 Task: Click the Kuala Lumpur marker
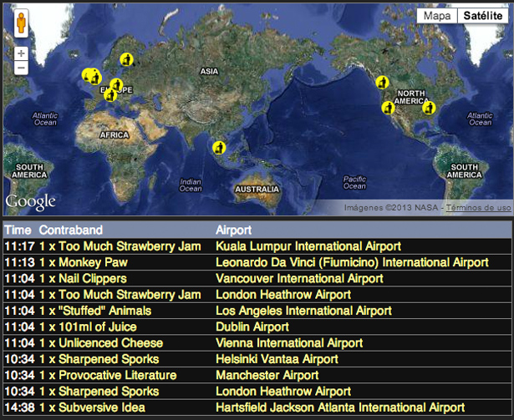(219, 148)
